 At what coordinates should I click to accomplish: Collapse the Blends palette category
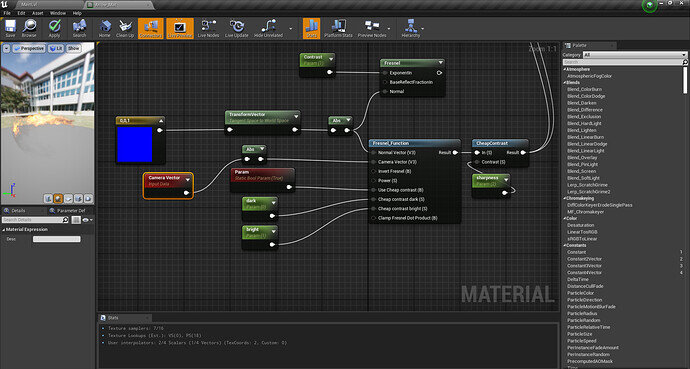click(565, 83)
